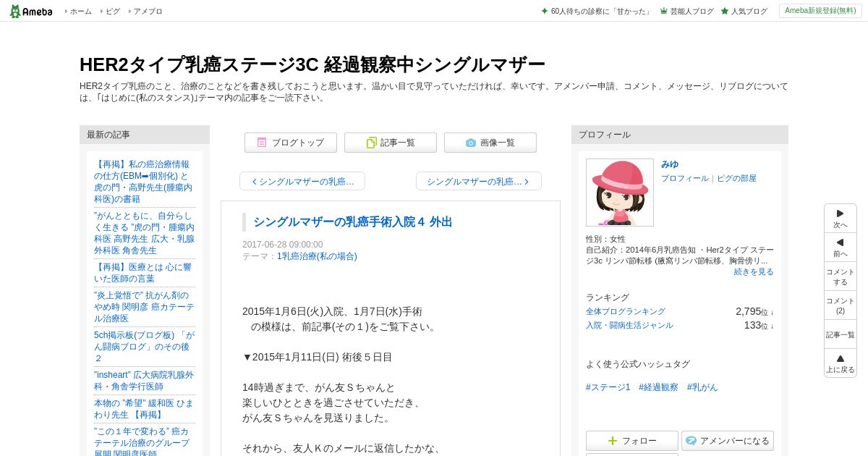Select the timestamp 2017-06-28 09:00:00
The image size is (868, 456).
coord(283,245)
